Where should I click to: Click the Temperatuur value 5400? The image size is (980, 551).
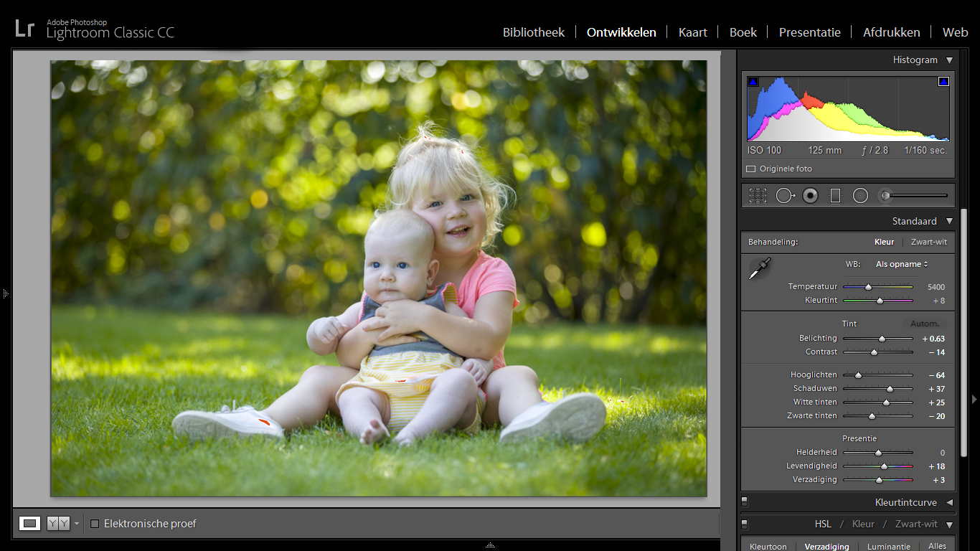tap(936, 287)
